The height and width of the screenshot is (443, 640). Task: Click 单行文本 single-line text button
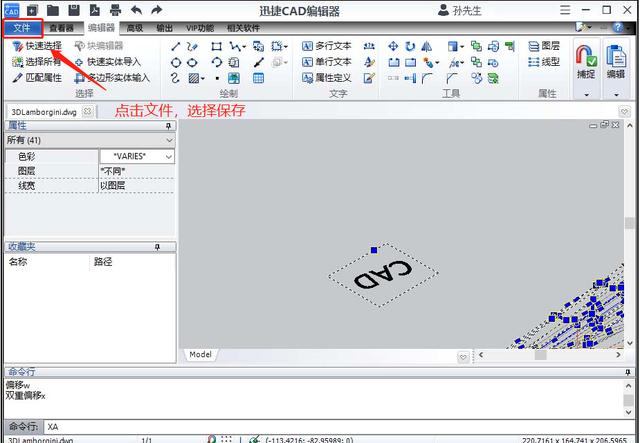327,62
